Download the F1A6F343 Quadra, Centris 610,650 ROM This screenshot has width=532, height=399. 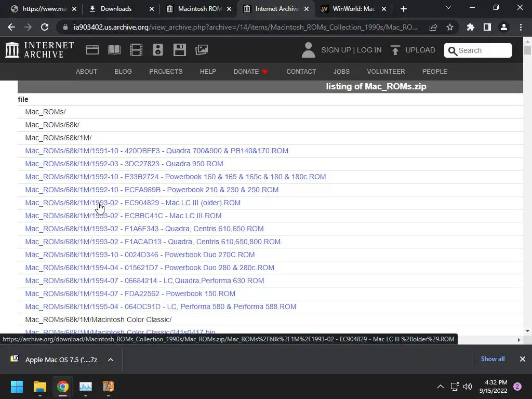144,229
